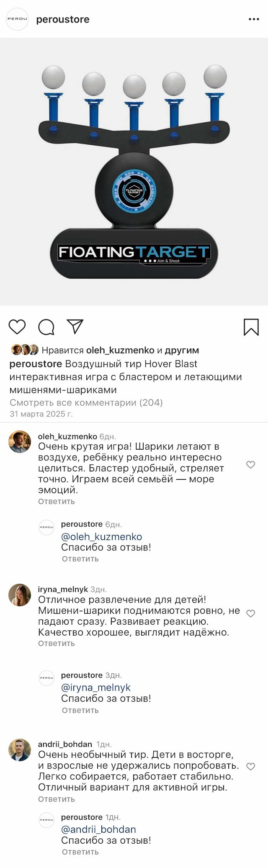Like andrii_bohdan's comment

point(250,767)
